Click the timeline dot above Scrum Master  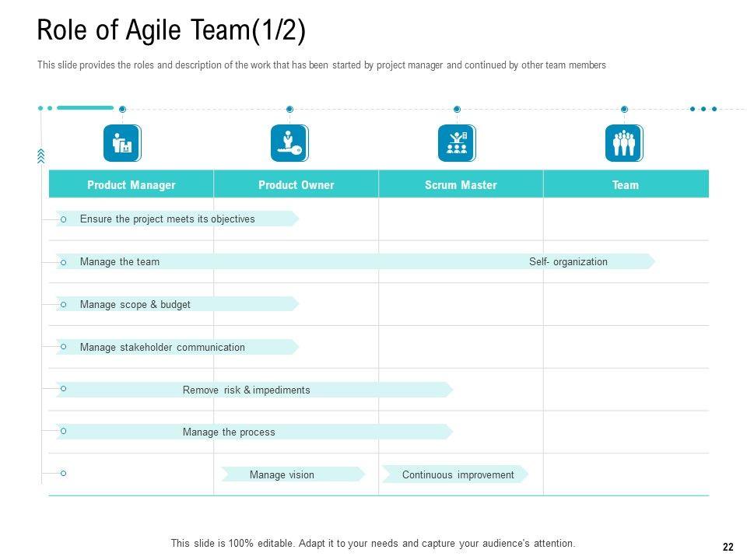click(x=457, y=110)
